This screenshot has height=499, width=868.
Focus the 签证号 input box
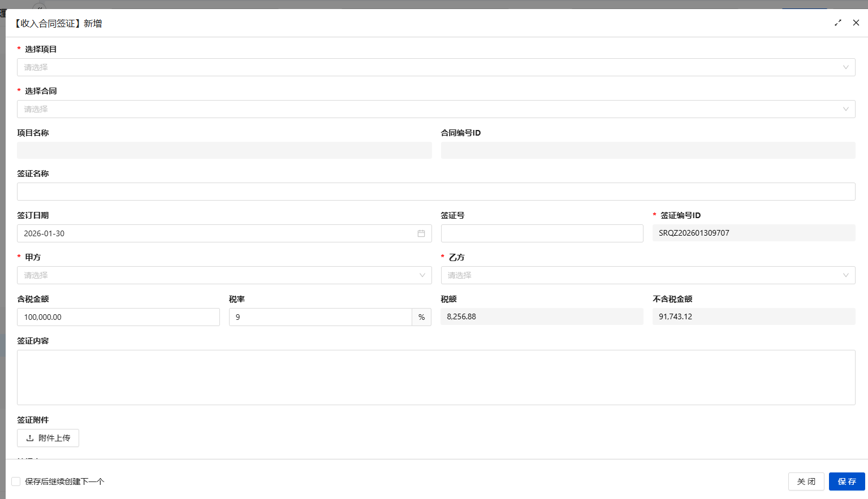pyautogui.click(x=542, y=233)
